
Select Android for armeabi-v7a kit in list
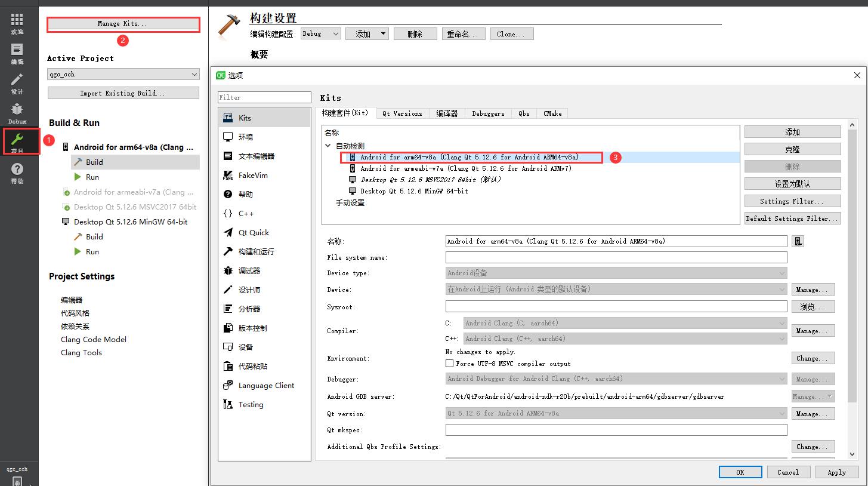[465, 168]
